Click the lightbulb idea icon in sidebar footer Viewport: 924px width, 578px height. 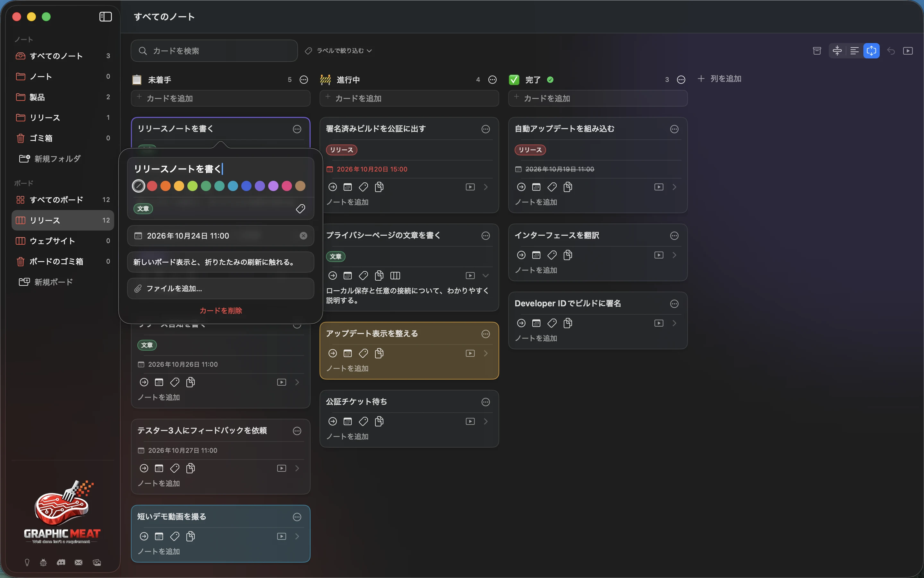pyautogui.click(x=27, y=562)
